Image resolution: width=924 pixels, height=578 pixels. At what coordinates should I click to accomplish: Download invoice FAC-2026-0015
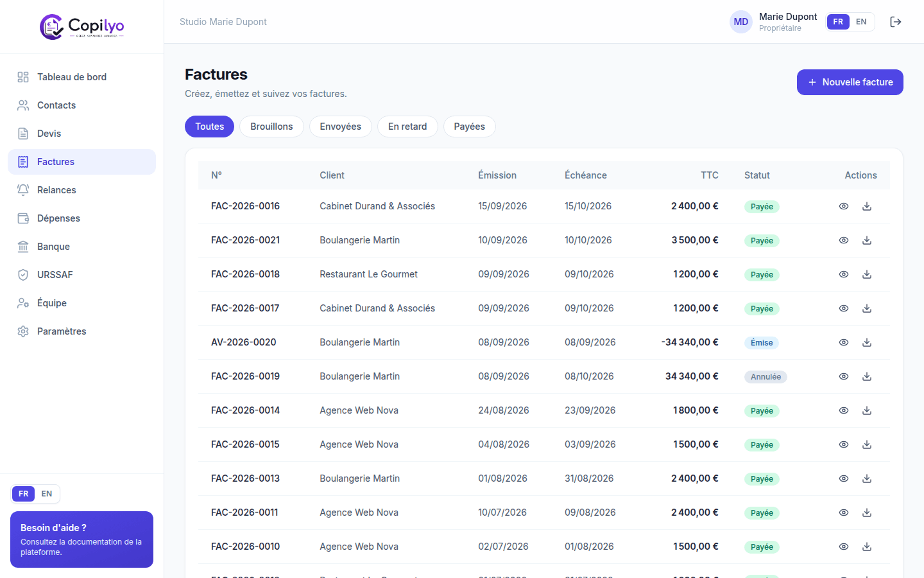pyautogui.click(x=867, y=444)
